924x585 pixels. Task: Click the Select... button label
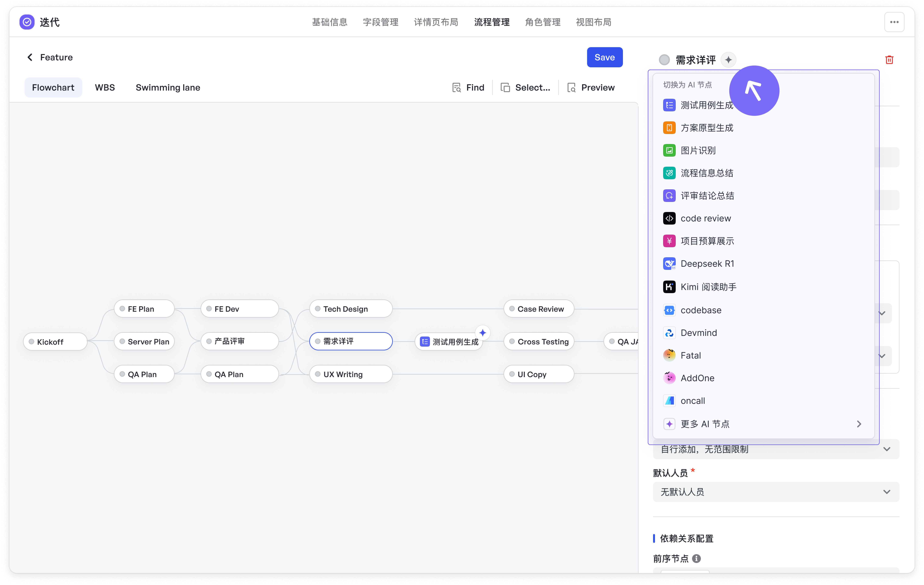pos(533,88)
